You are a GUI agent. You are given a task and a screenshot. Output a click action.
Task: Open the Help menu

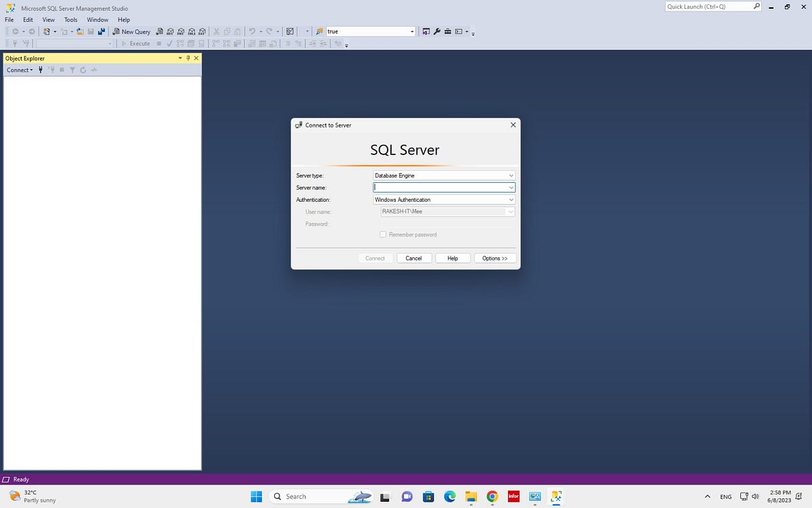coord(124,20)
